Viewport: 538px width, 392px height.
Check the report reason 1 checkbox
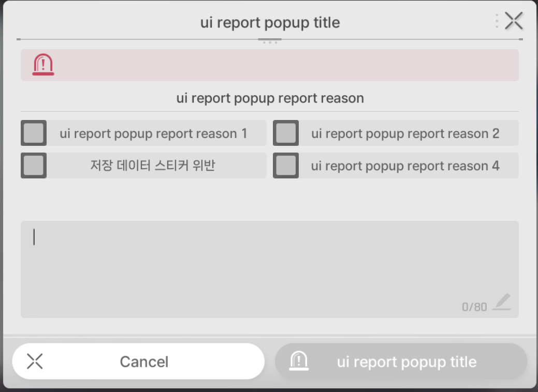[x=34, y=133]
